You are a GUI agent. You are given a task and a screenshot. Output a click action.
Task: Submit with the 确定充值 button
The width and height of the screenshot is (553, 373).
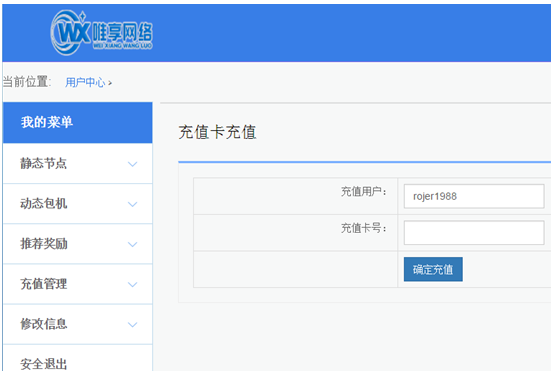coord(433,269)
